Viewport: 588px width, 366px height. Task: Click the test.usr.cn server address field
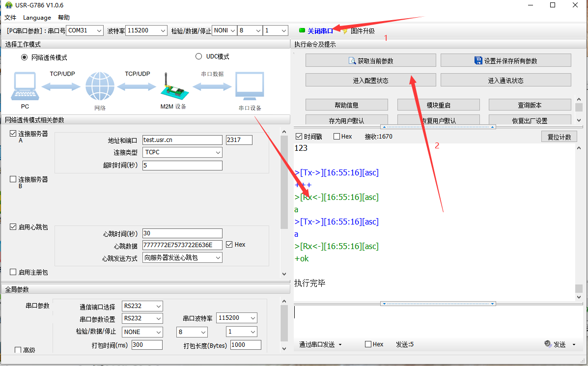(x=182, y=140)
